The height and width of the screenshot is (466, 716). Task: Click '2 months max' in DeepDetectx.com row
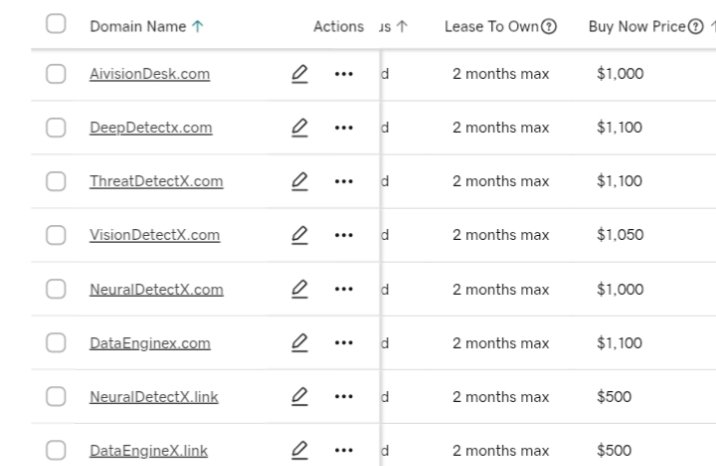point(501,128)
